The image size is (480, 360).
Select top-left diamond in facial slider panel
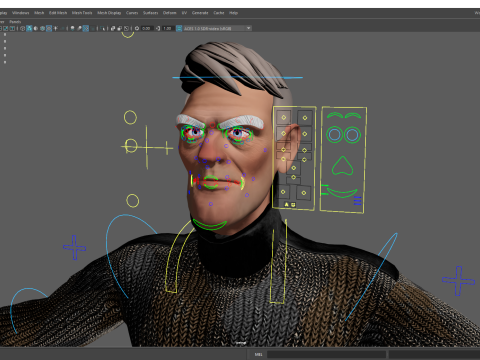click(284, 117)
